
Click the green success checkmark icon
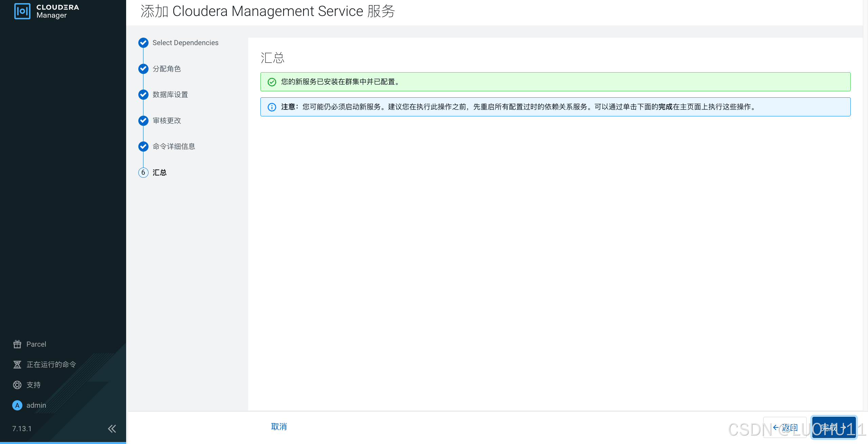click(272, 82)
